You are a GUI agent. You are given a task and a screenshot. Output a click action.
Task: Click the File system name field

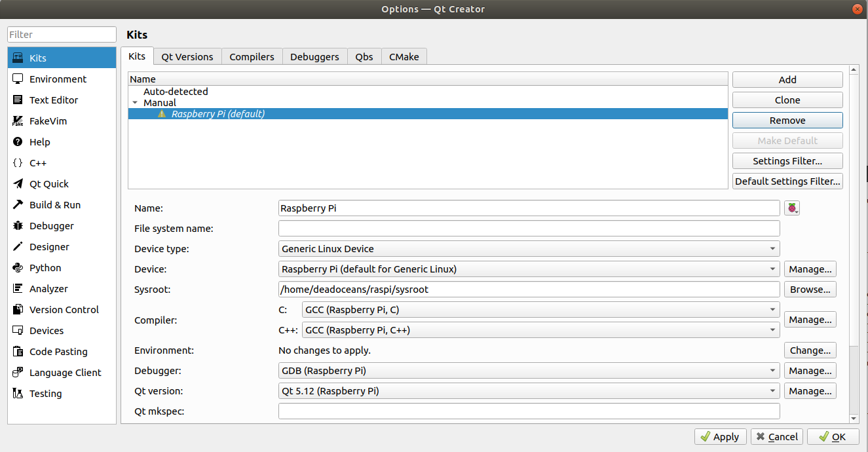tap(529, 229)
